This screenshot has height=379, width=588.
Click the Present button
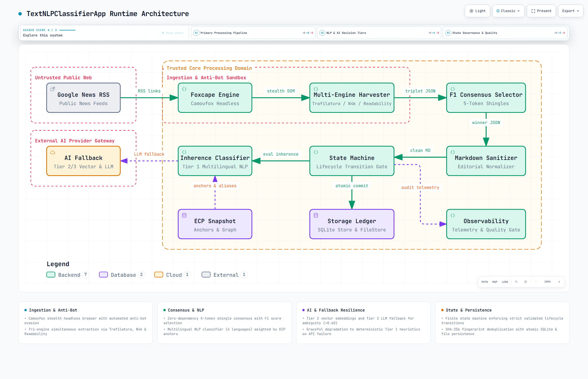[x=541, y=11]
